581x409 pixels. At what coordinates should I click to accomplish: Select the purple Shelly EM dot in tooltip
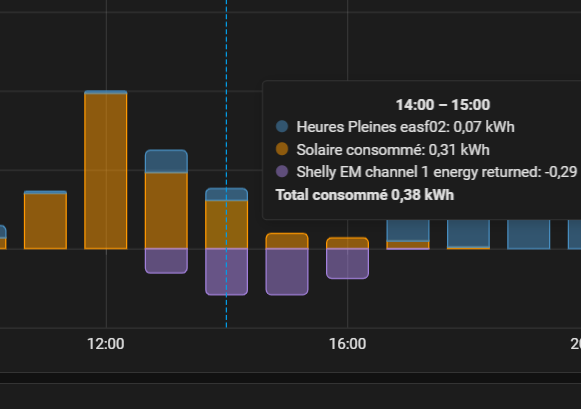point(282,172)
